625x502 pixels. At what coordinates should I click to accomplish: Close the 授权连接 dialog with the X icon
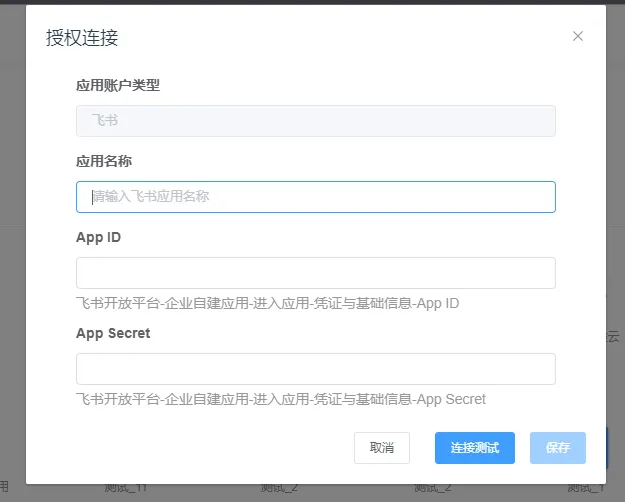(577, 37)
